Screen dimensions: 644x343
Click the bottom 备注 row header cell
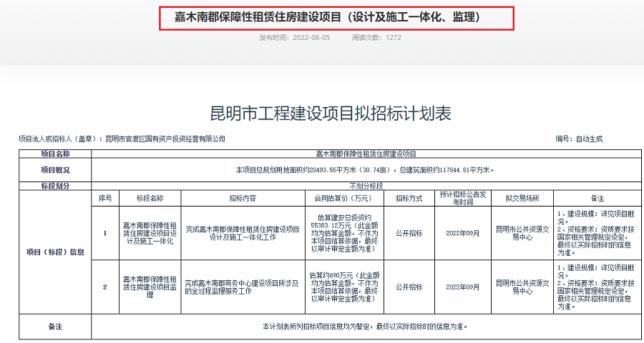55,326
